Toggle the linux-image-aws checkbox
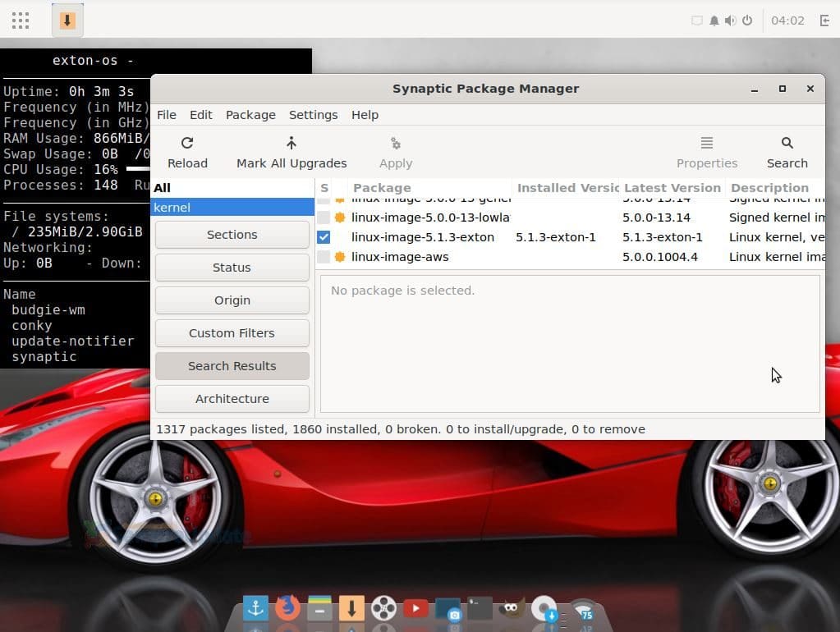 click(x=323, y=257)
